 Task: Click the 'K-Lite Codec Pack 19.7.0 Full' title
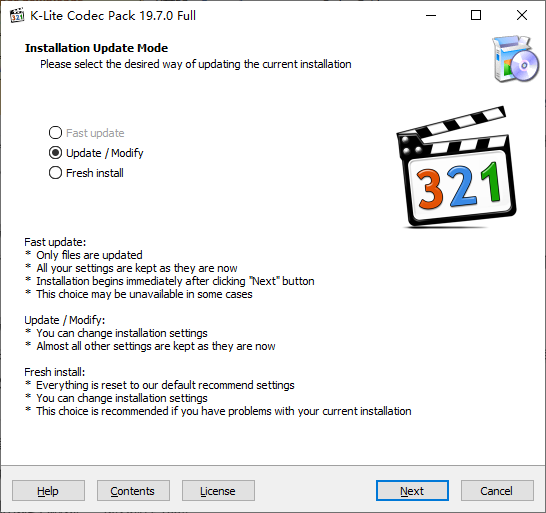click(x=113, y=16)
